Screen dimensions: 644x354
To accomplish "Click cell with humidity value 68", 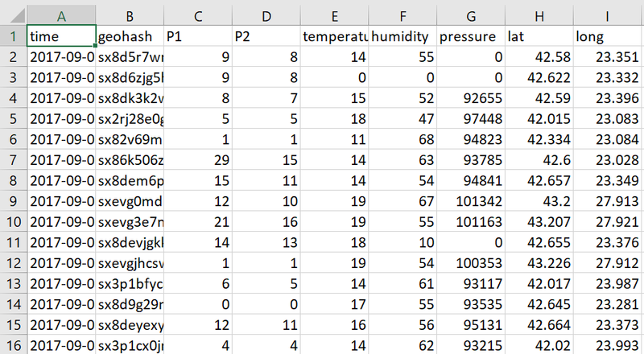I will point(402,139).
